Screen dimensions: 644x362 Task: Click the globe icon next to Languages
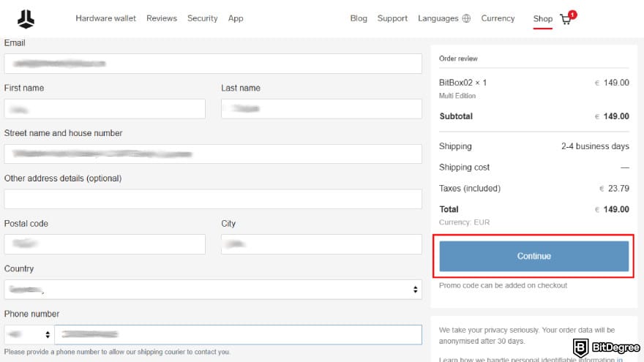[466, 18]
